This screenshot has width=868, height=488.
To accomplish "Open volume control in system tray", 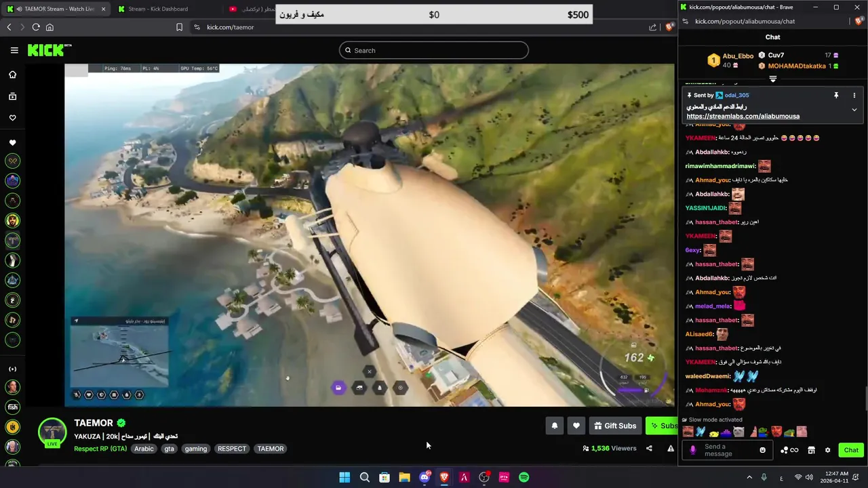I will pos(810,477).
